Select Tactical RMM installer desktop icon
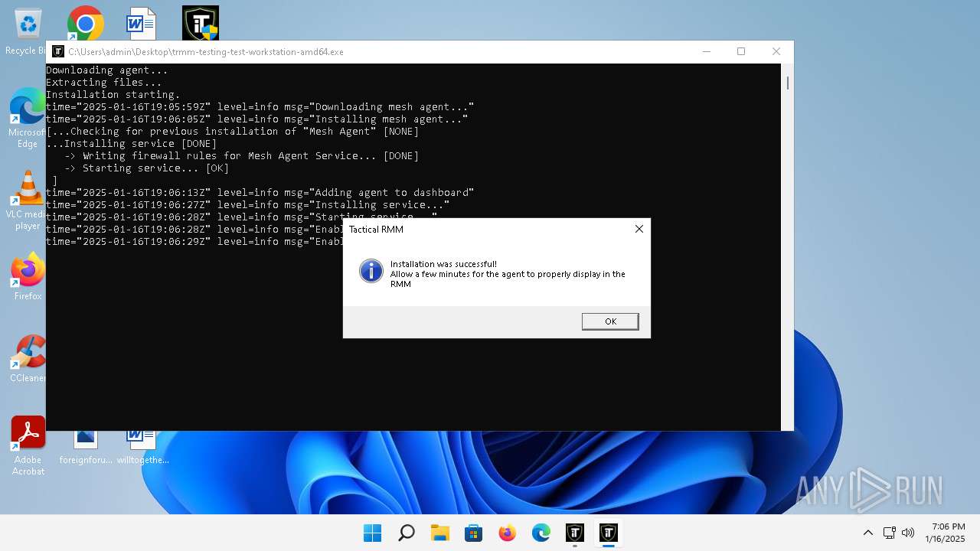The image size is (980, 551). [201, 23]
